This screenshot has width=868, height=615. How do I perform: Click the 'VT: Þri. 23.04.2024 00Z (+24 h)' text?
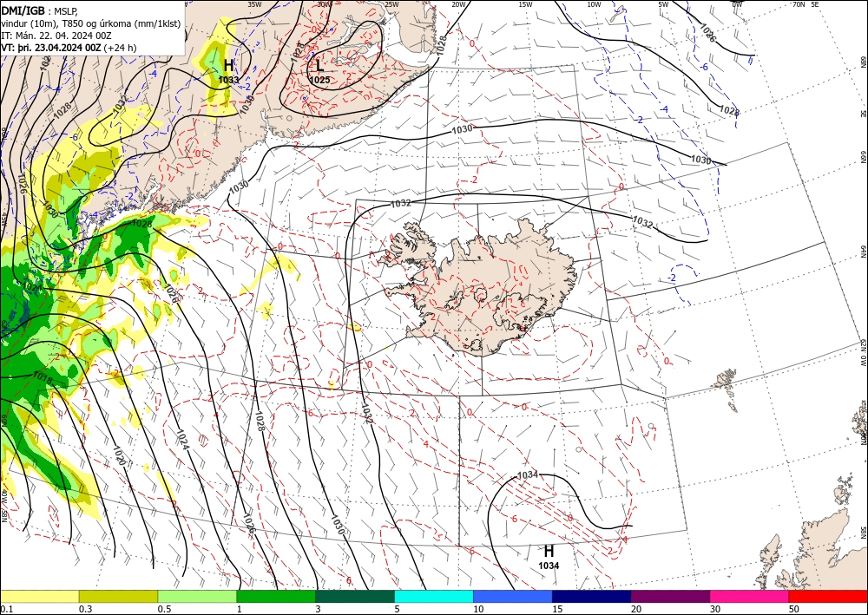point(69,48)
